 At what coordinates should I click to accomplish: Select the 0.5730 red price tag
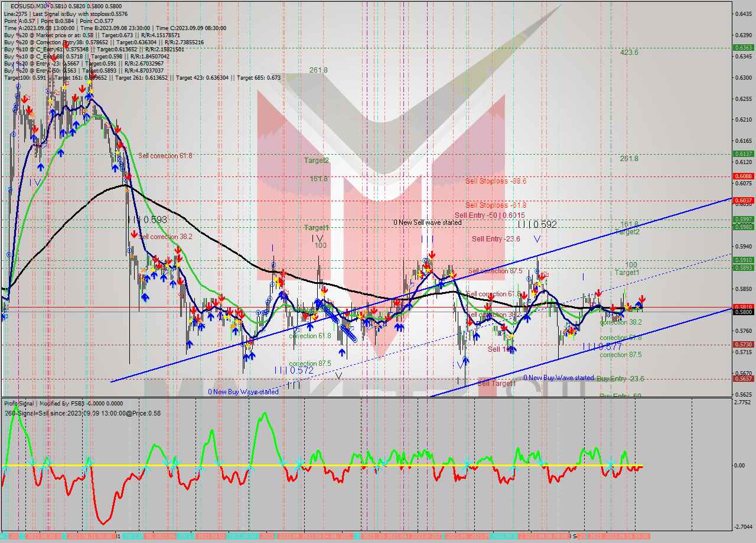742,344
